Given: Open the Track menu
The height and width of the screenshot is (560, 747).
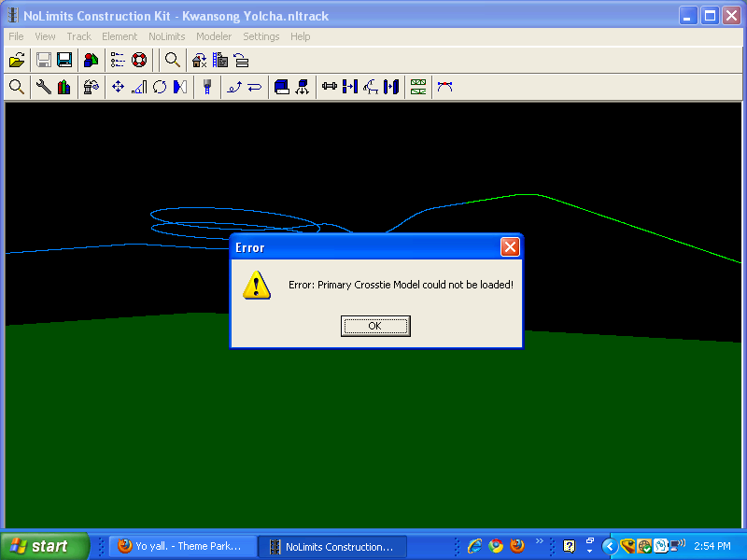Looking at the screenshot, I should click(79, 36).
